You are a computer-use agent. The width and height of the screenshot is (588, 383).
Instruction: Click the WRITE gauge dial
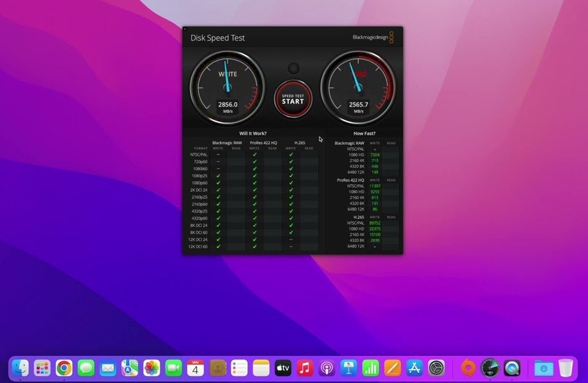click(x=227, y=88)
